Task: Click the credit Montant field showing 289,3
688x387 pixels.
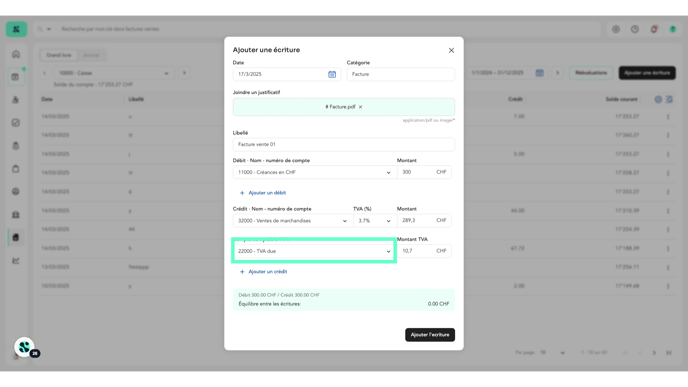Action: (x=424, y=221)
